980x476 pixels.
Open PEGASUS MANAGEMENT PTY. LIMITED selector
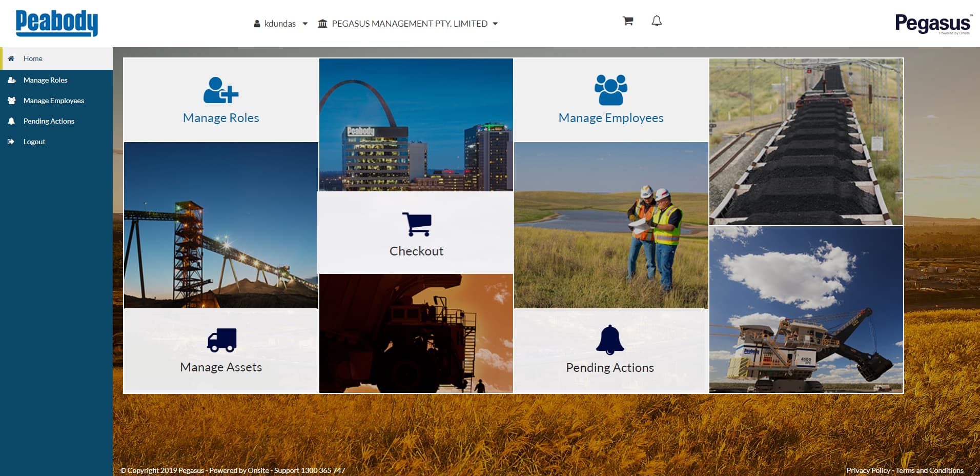point(408,24)
